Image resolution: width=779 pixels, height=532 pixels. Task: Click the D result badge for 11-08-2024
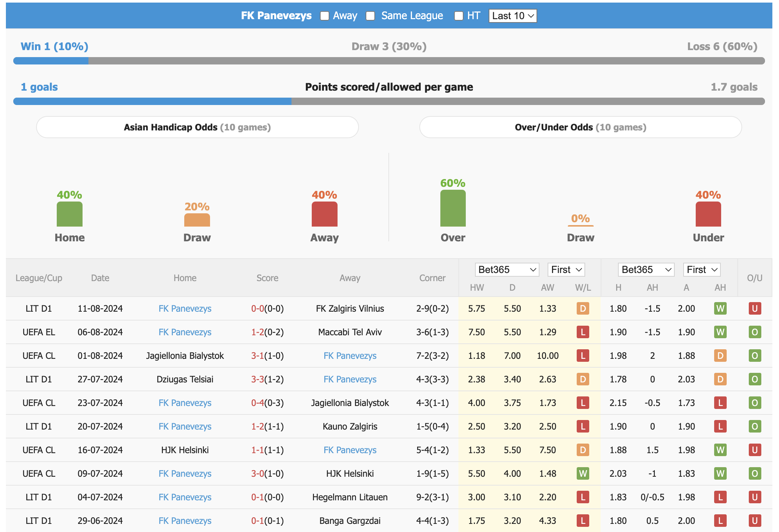tap(583, 308)
